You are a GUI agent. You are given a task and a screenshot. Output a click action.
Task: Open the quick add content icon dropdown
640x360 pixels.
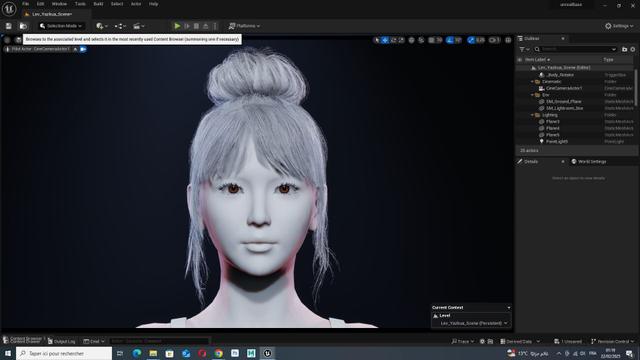[x=102, y=26]
